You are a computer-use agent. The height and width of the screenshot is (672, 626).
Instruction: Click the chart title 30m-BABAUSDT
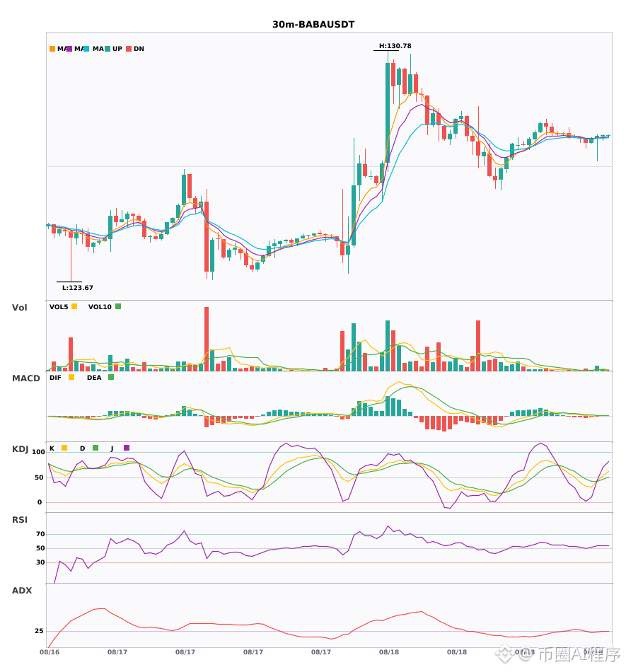[x=313, y=25]
